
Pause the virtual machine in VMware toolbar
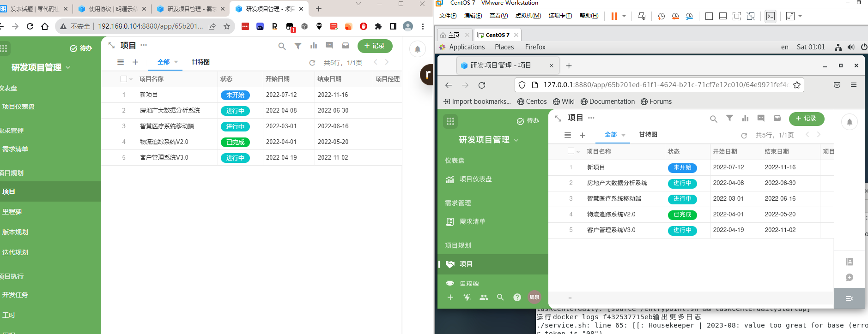tap(614, 16)
